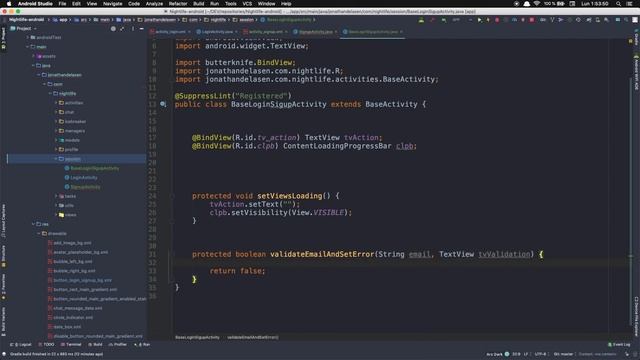This screenshot has height=360, width=640.
Task: Toggle the Favorites side tab
Action: [x=3, y=287]
